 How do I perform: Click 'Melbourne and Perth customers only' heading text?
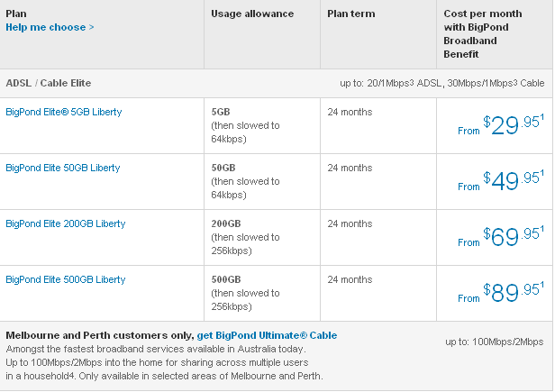click(100, 335)
